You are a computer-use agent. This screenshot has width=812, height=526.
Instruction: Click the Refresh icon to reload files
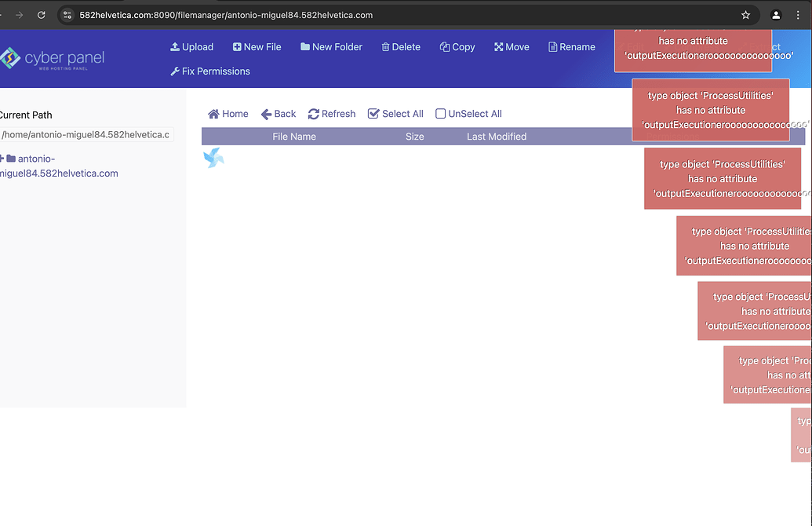(x=312, y=114)
